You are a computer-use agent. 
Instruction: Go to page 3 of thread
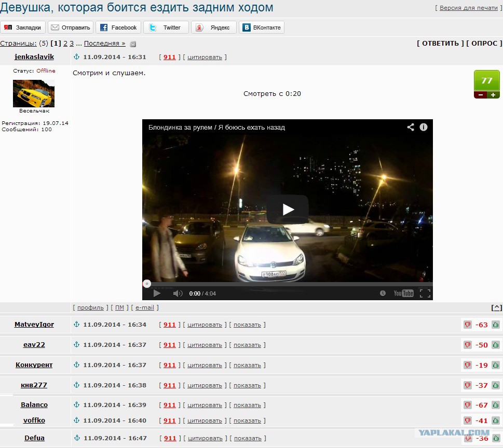[72, 43]
